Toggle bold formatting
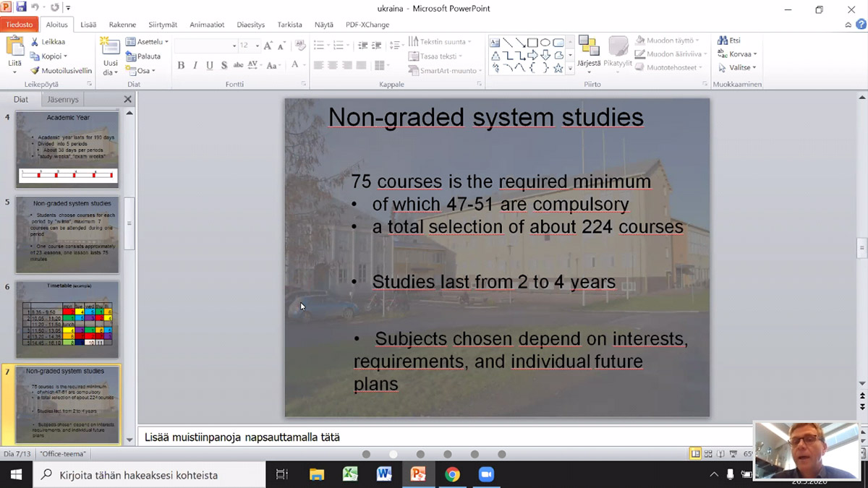Image resolution: width=868 pixels, height=488 pixels. point(181,66)
